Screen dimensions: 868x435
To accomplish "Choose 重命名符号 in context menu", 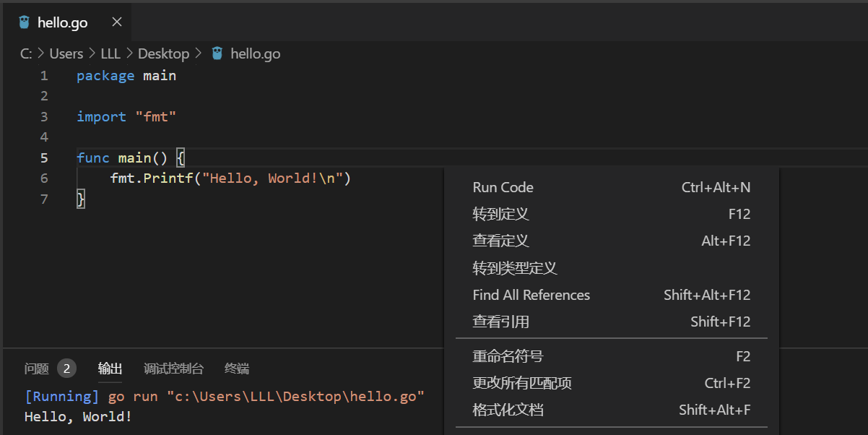I will [612, 356].
